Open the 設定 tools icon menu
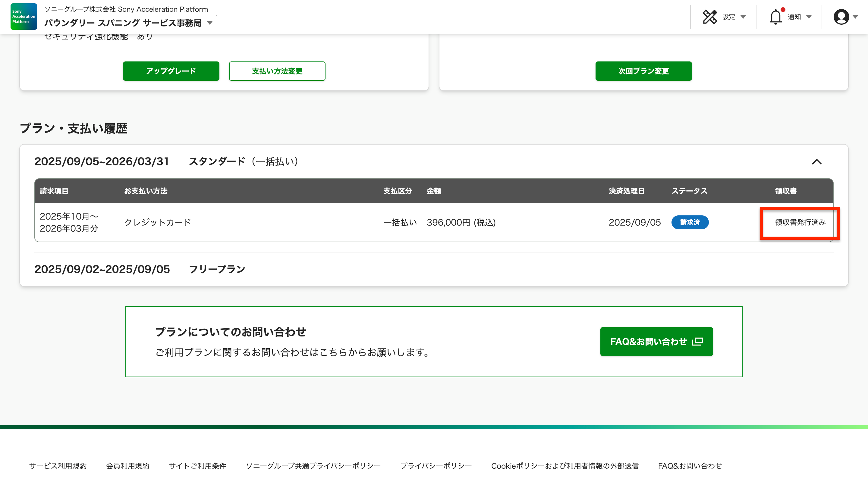The height and width of the screenshot is (488, 868). 710,17
